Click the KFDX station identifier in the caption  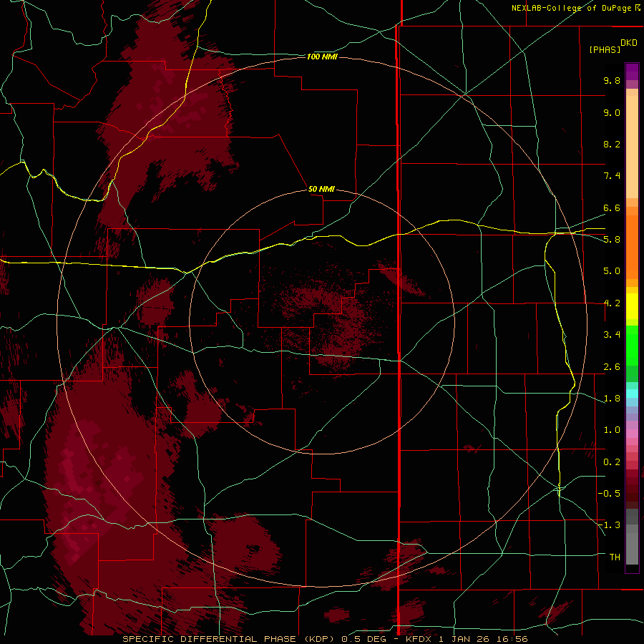[x=419, y=639]
